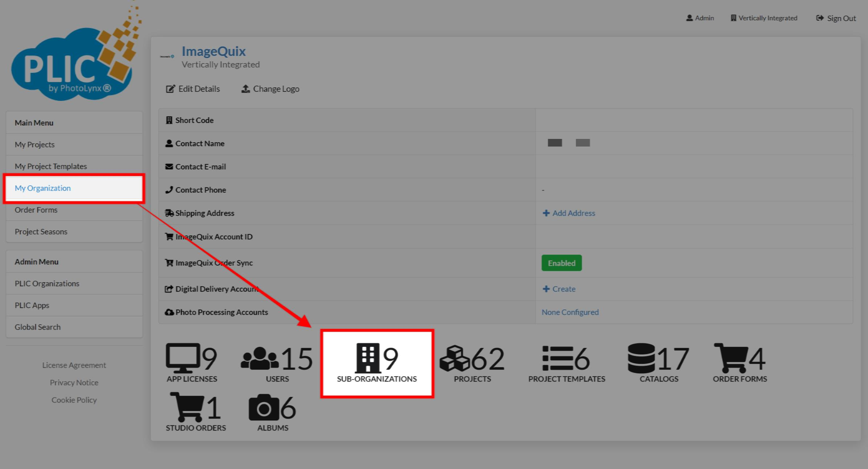Screen dimensions: 868x469
Task: Open the Albums camera icon
Action: point(264,407)
